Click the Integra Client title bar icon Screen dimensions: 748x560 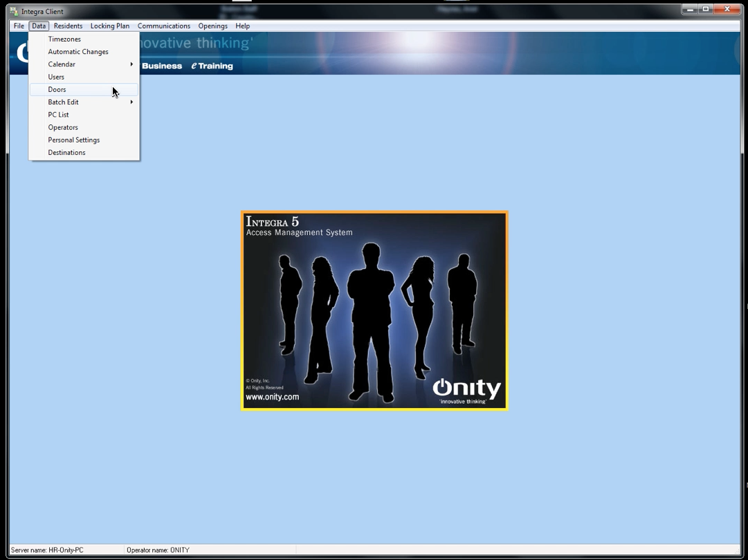click(x=14, y=11)
